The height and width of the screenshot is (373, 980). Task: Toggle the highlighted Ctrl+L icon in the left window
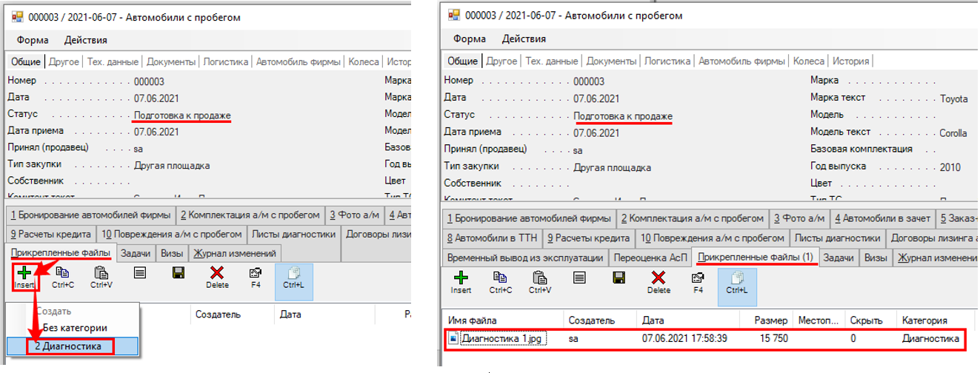pyautogui.click(x=293, y=274)
